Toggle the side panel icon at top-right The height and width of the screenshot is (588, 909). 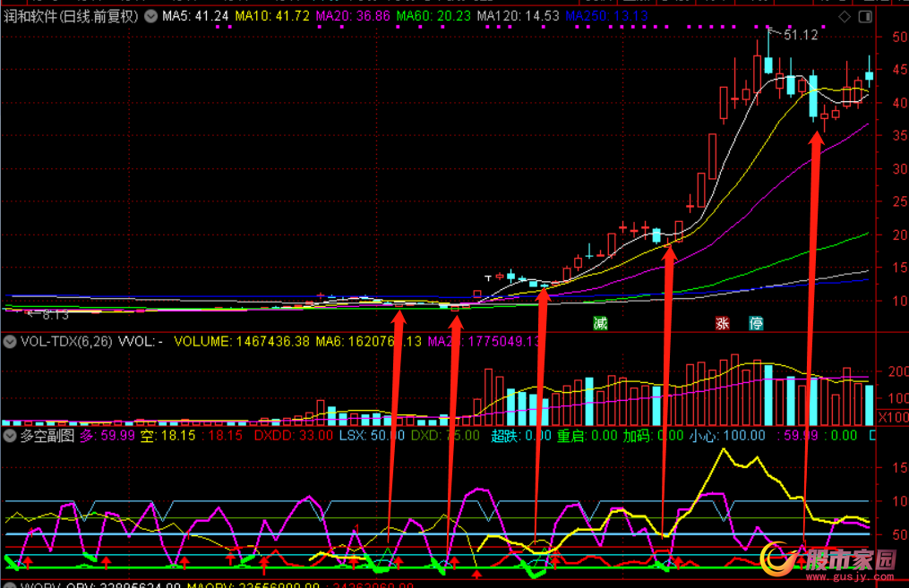[x=865, y=17]
